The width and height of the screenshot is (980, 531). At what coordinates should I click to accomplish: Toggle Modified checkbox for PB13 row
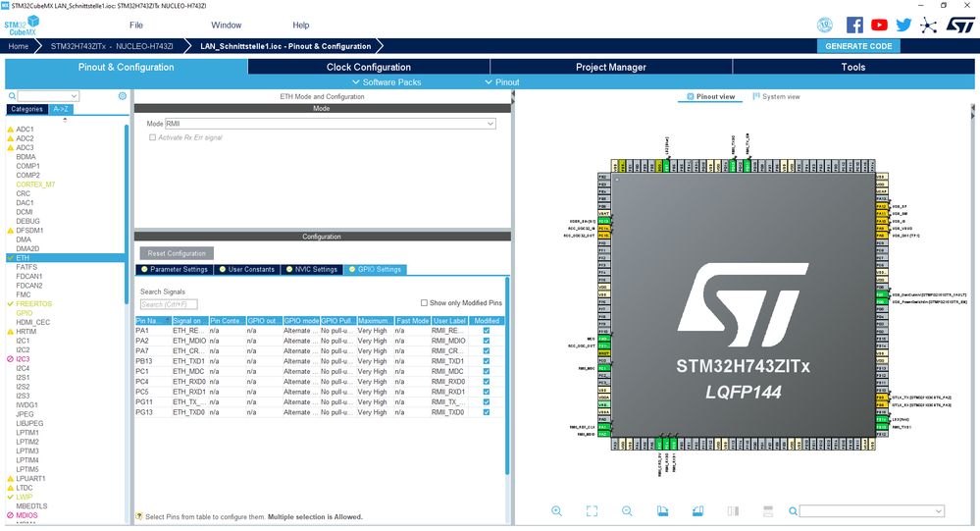487,361
